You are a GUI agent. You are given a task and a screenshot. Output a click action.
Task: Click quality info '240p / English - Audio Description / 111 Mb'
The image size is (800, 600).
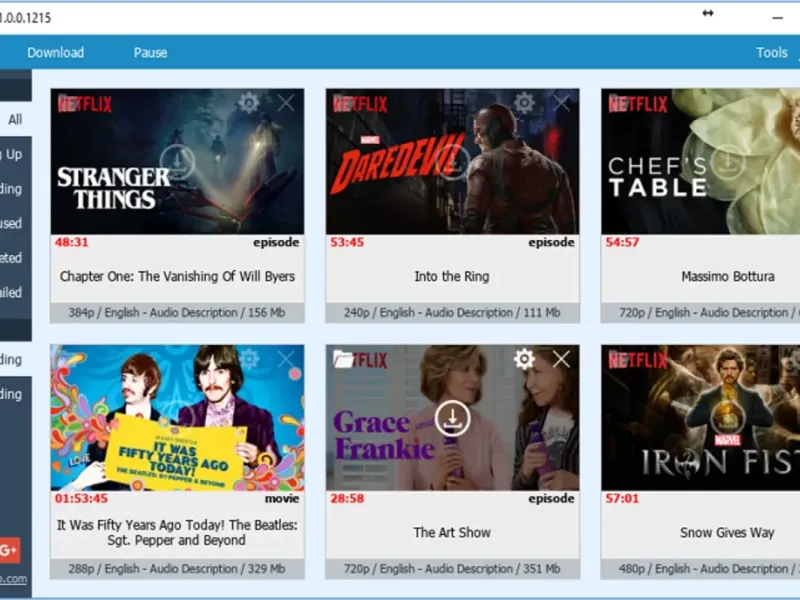point(452,312)
